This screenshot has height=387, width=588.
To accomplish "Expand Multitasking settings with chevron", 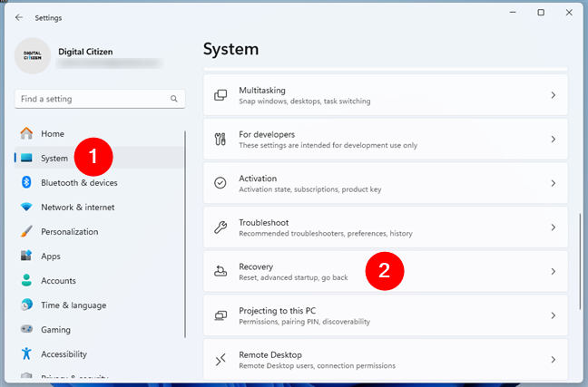I will [553, 95].
